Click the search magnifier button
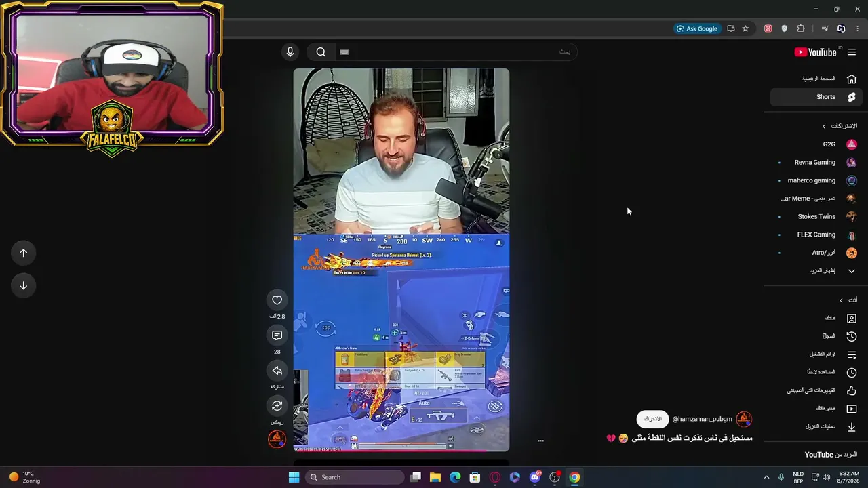This screenshot has height=488, width=868. (x=321, y=52)
